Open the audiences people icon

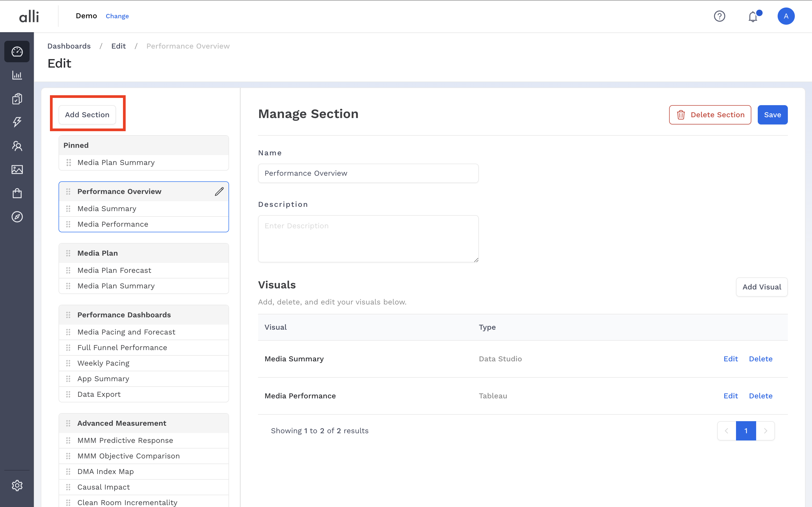17,146
